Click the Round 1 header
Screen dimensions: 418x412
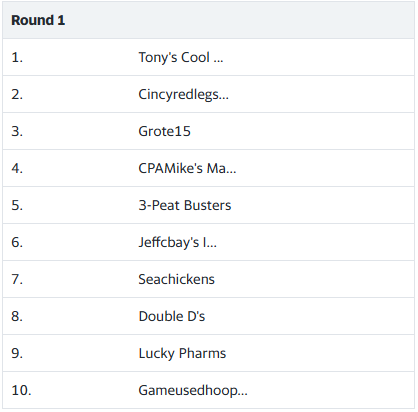[38, 20]
